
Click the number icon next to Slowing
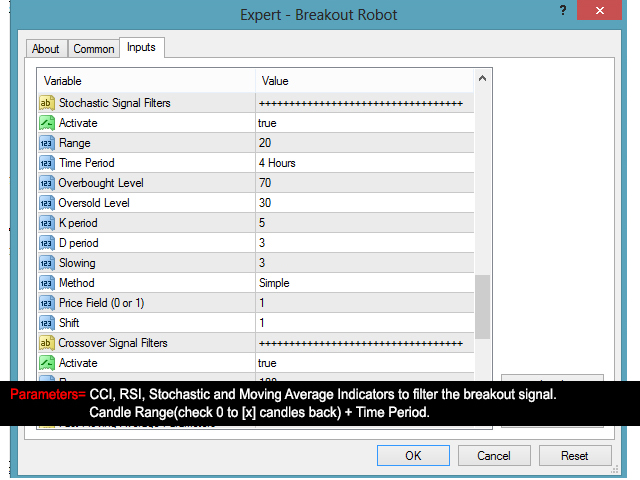click(47, 263)
